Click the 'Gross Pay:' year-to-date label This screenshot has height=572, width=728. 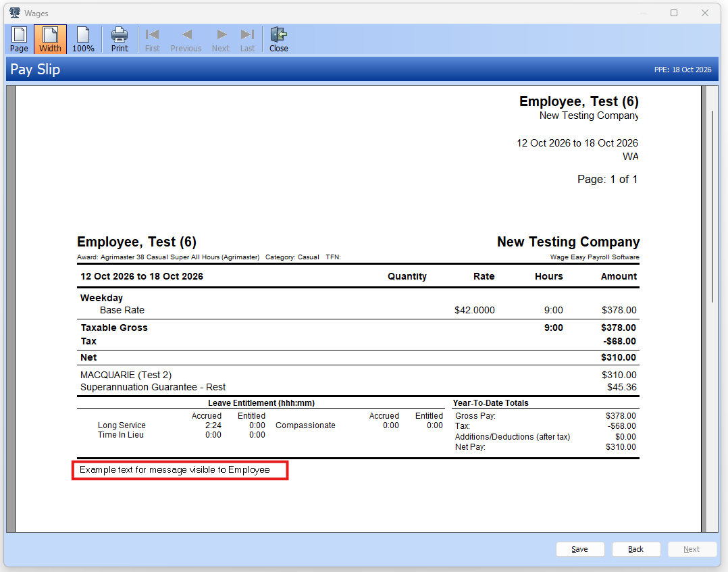click(475, 416)
